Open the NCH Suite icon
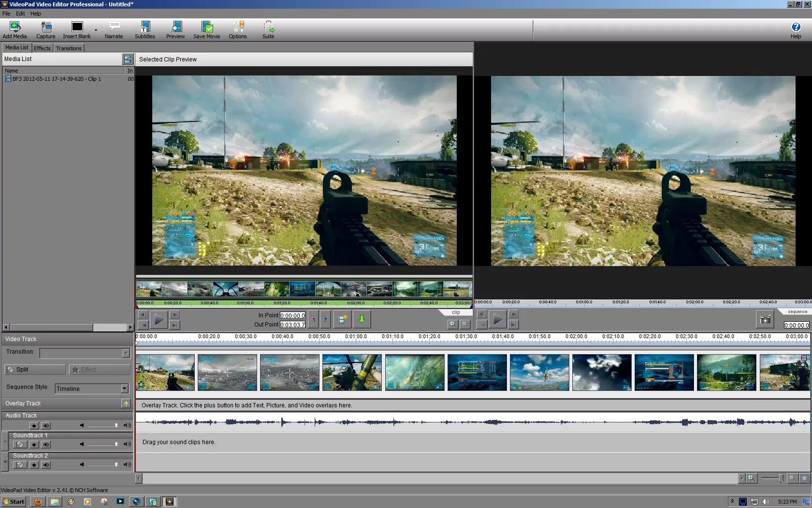Screen dimensions: 812x508 point(269,30)
